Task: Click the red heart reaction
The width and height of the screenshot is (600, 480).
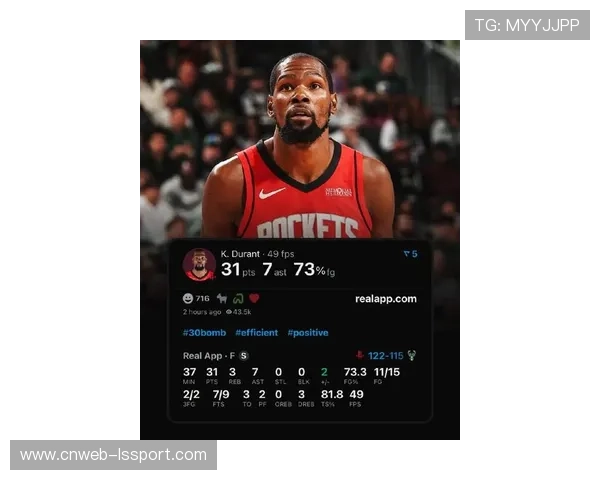Action: pos(254,298)
